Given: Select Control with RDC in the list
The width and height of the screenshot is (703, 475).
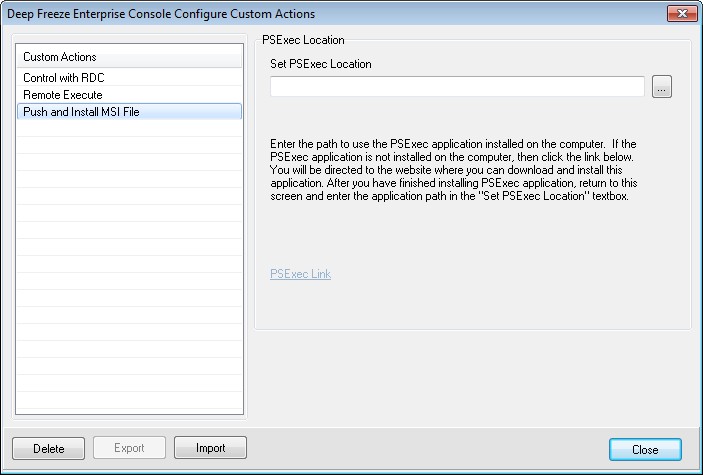Looking at the screenshot, I should pyautogui.click(x=64, y=77).
